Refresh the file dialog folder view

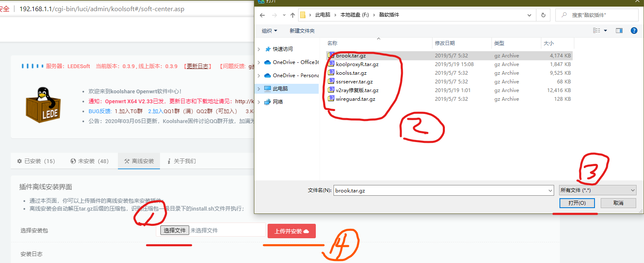pos(543,15)
